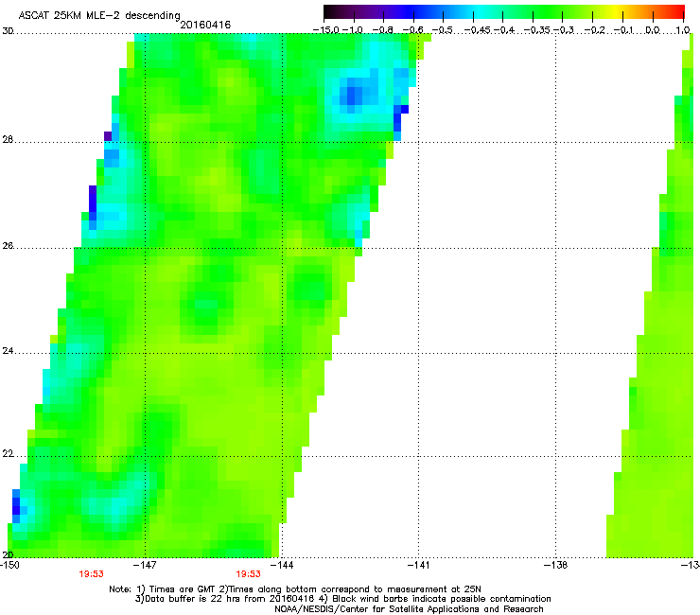Click the red 19:53 time below the -144 label
This screenshot has width=700, height=615.
coord(248,574)
